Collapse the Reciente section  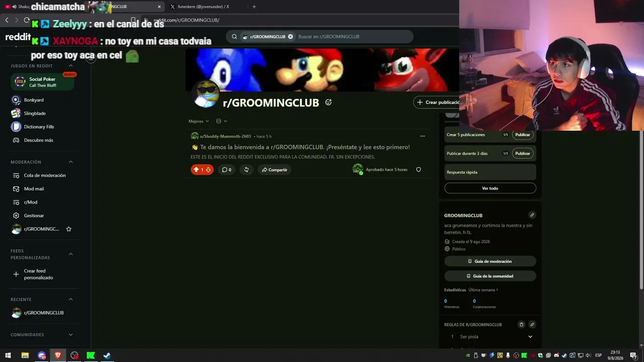(70, 299)
